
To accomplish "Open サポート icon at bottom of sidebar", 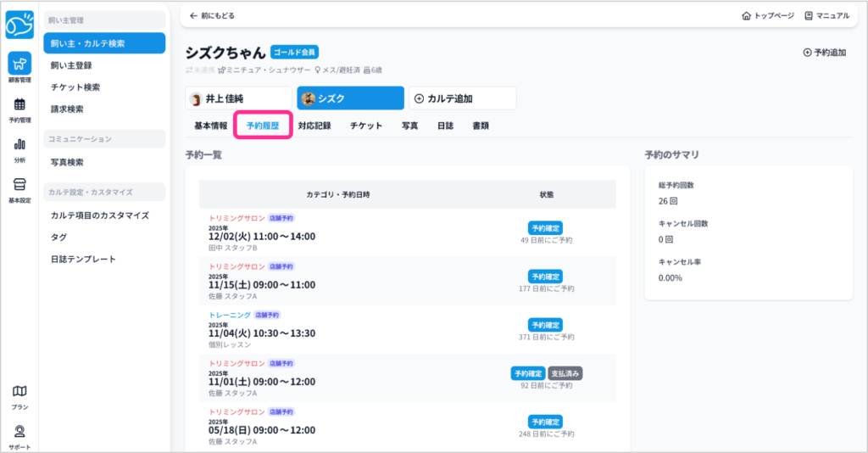I will pyautogui.click(x=19, y=435).
